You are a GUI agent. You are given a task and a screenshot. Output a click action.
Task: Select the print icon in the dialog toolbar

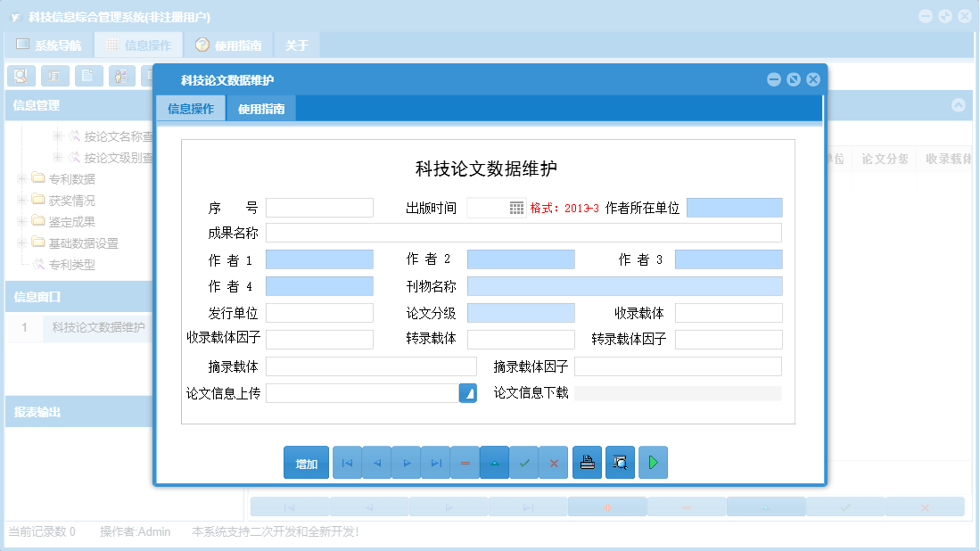tap(587, 462)
